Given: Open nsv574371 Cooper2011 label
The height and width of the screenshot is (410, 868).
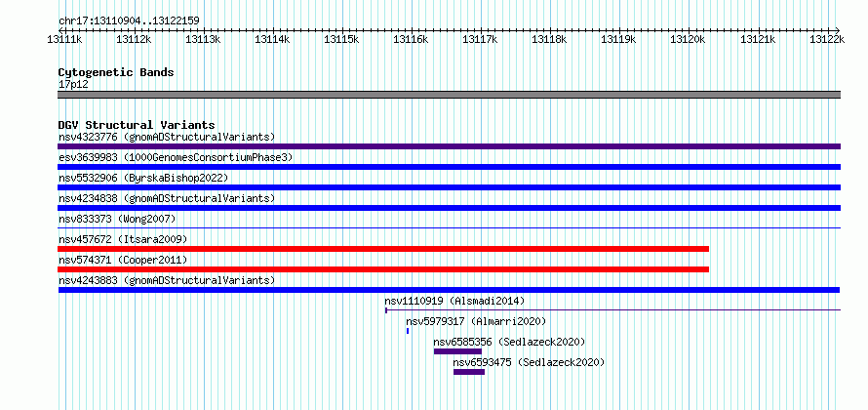Looking at the screenshot, I should 123,260.
